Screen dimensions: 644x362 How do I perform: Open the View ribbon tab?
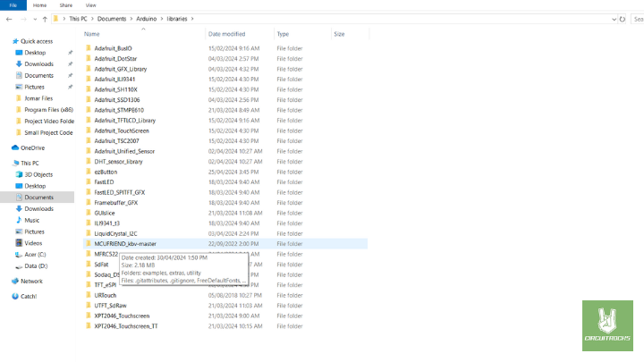(x=90, y=5)
